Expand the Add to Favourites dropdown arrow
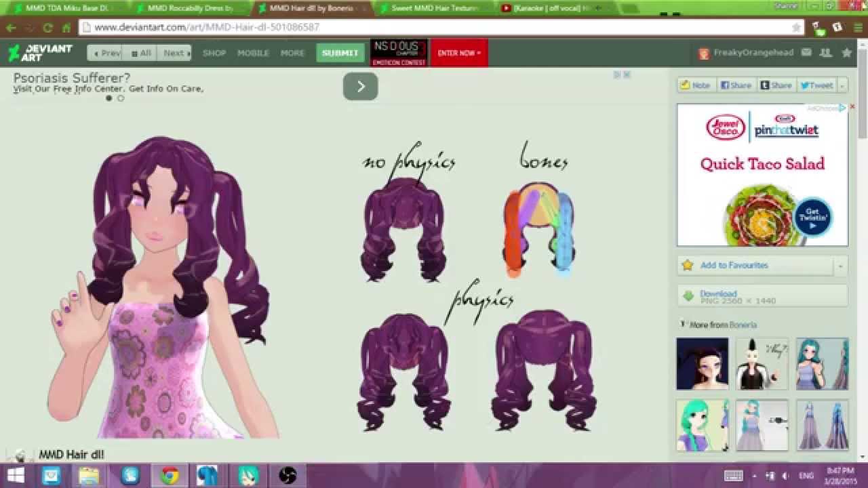Viewport: 868px width, 488px height. tap(841, 265)
